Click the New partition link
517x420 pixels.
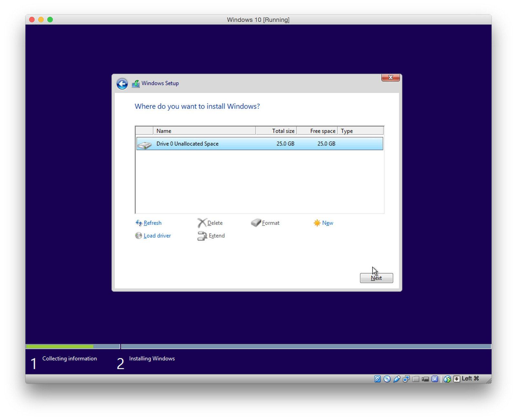click(x=327, y=223)
